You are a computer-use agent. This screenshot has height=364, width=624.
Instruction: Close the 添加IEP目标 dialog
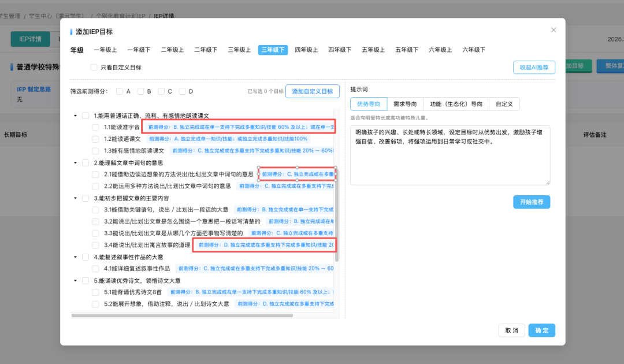point(553,30)
